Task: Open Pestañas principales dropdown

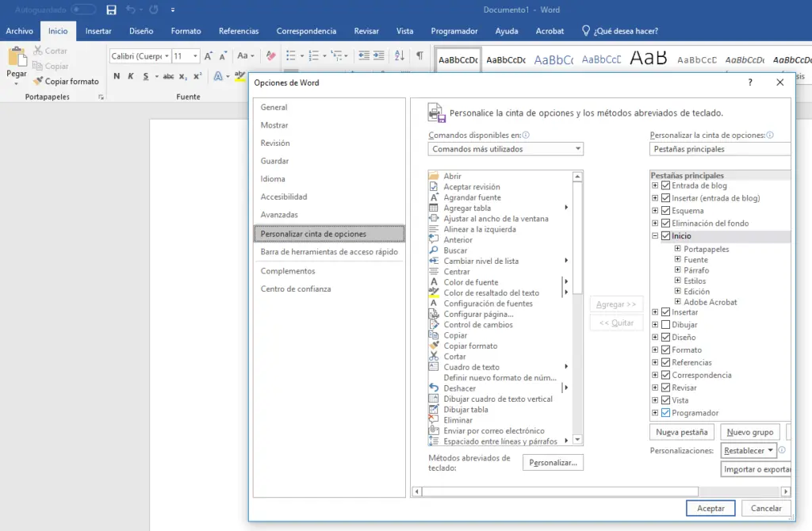Action: (720, 149)
